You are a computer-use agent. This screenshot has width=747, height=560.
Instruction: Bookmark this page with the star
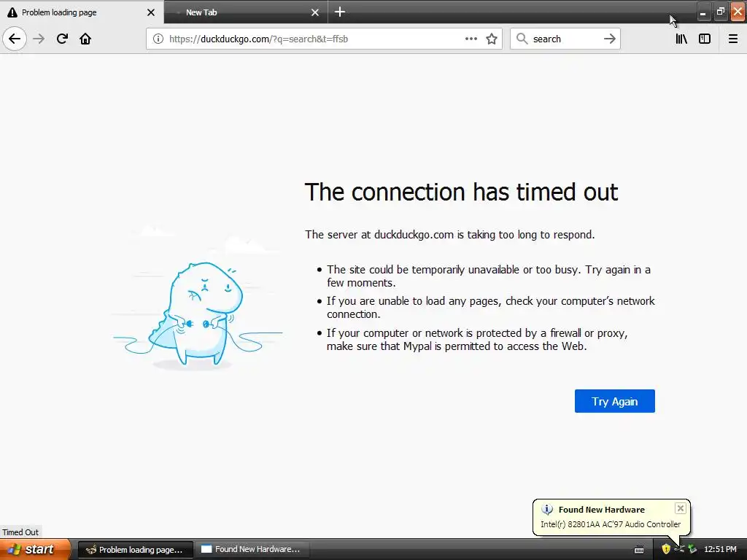pyautogui.click(x=492, y=39)
